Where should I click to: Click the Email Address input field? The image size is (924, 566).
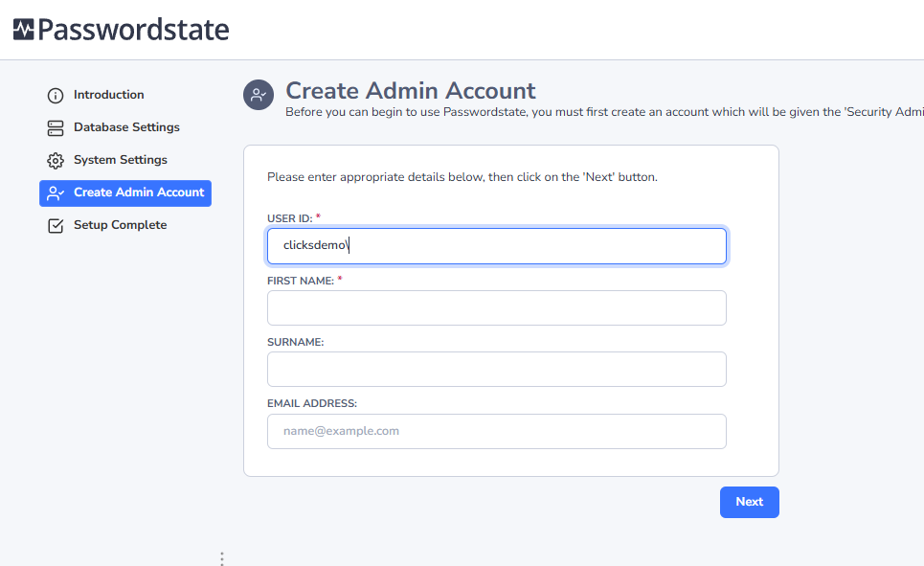(497, 431)
